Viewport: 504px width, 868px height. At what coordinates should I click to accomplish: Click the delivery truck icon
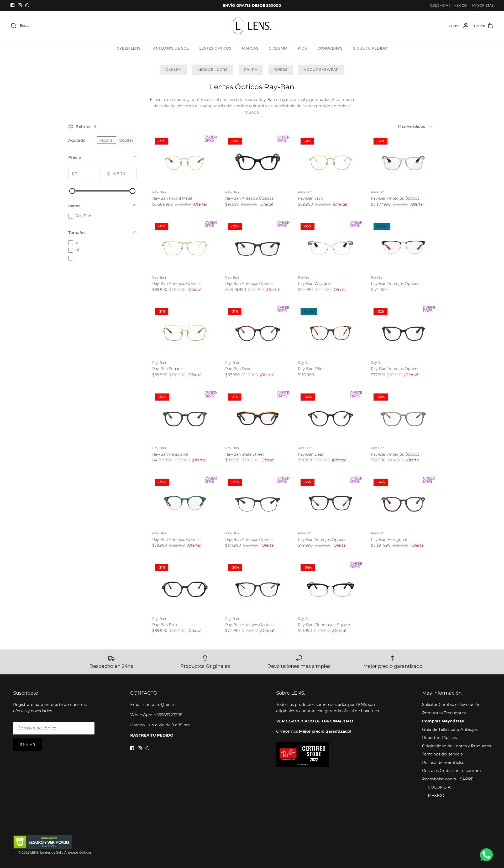point(111,658)
